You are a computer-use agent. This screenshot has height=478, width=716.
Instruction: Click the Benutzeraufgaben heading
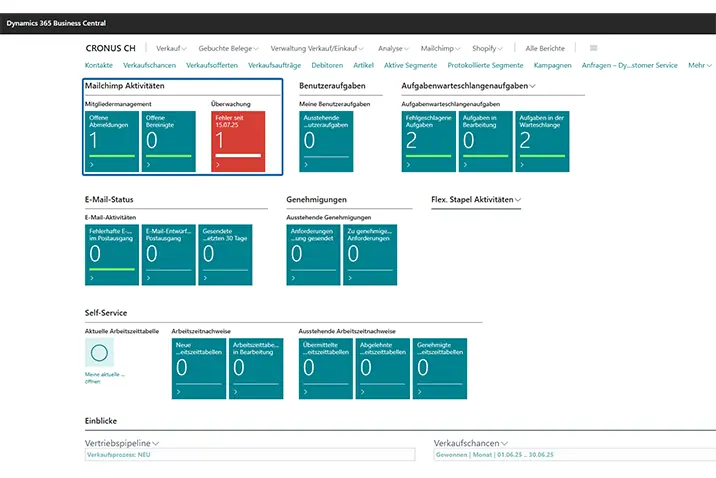[332, 85]
